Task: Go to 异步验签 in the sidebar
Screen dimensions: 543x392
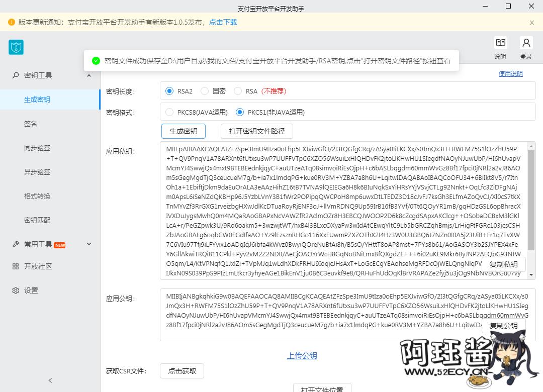Action: tap(50, 172)
